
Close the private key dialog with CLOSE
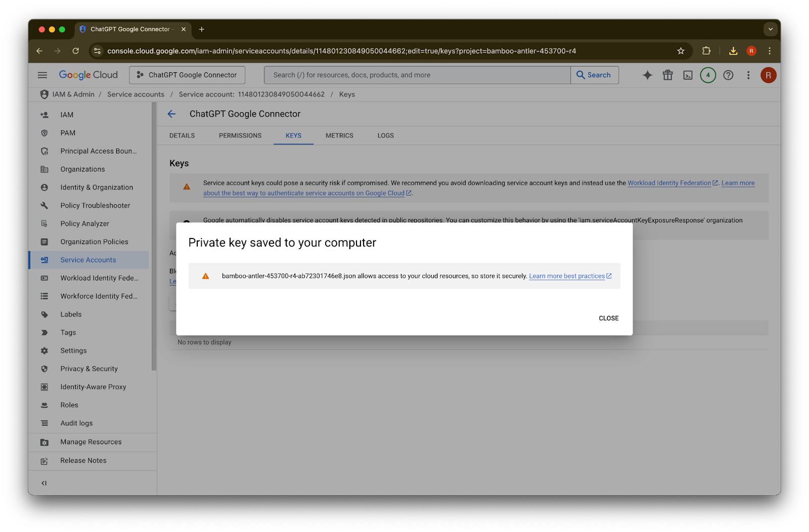(x=609, y=318)
